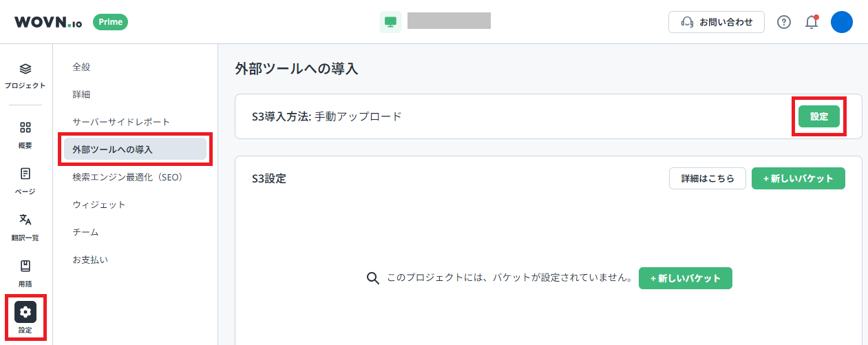868x345 pixels.
Task: Click the help question mark icon
Action: click(x=783, y=22)
